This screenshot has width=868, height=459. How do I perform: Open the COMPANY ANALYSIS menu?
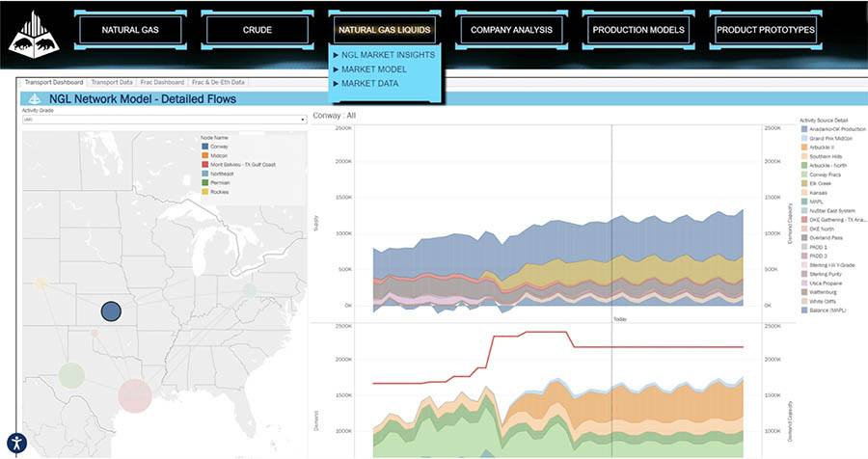tap(511, 30)
